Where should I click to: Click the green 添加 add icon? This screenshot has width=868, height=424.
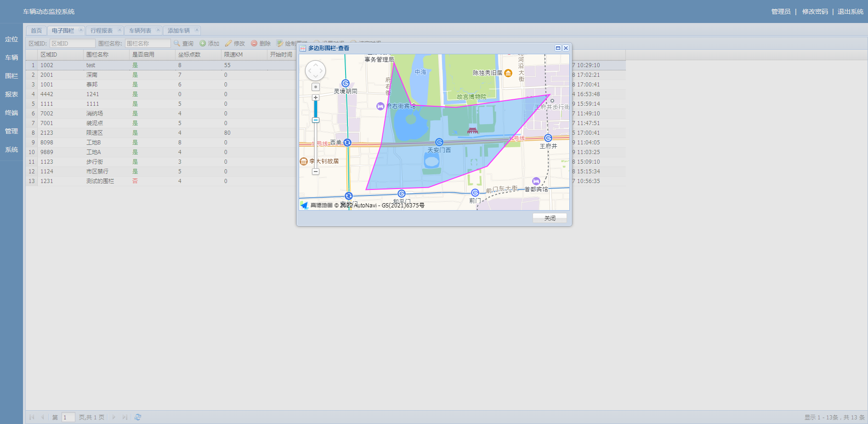(x=203, y=43)
